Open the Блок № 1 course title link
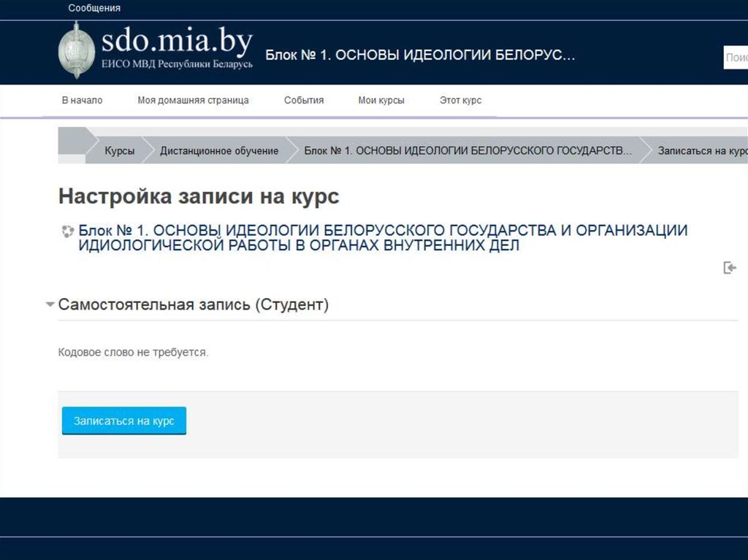This screenshot has height=560, width=748. coord(383,238)
